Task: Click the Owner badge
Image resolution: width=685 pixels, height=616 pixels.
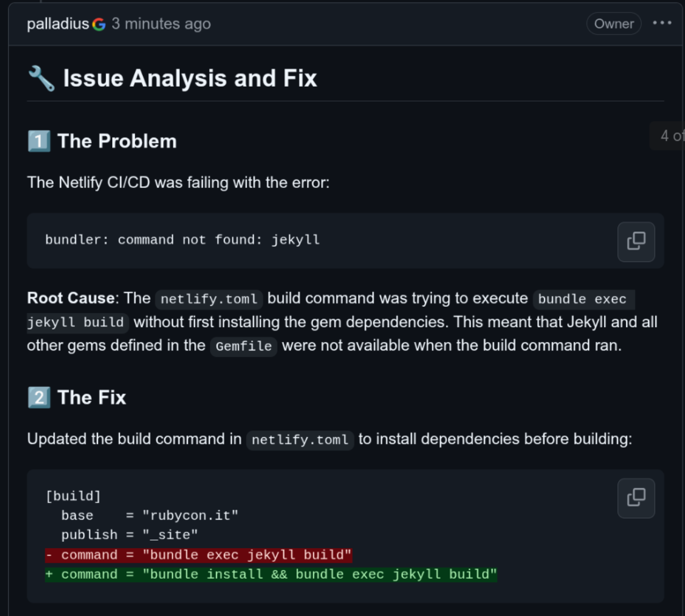Action: pos(614,24)
